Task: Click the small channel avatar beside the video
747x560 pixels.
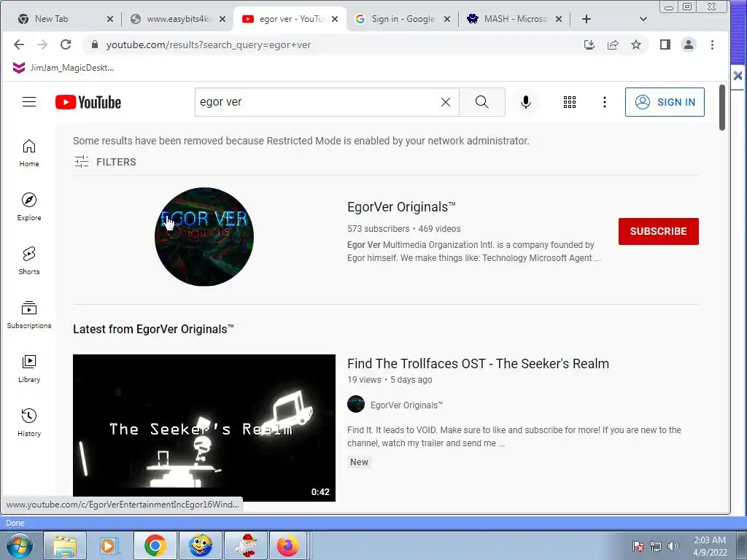Action: pos(356,404)
